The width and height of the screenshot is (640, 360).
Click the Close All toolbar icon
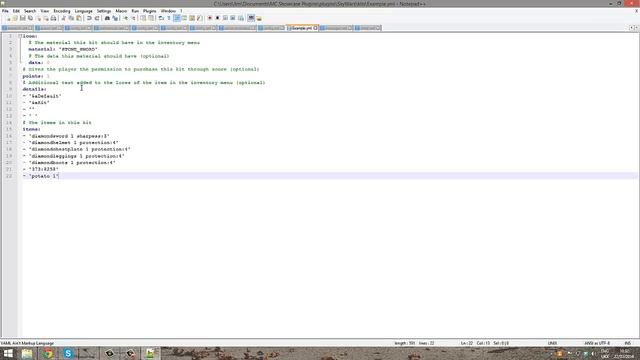(x=46, y=18)
